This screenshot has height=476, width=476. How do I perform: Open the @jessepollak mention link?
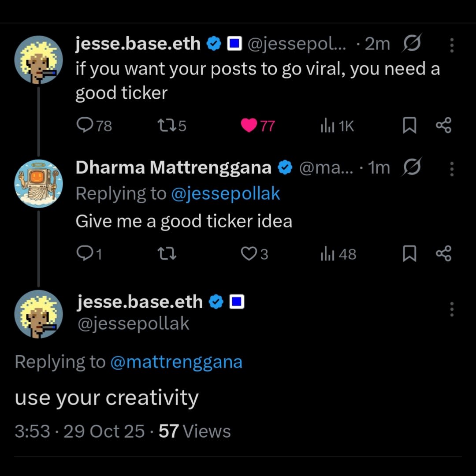pos(225,194)
